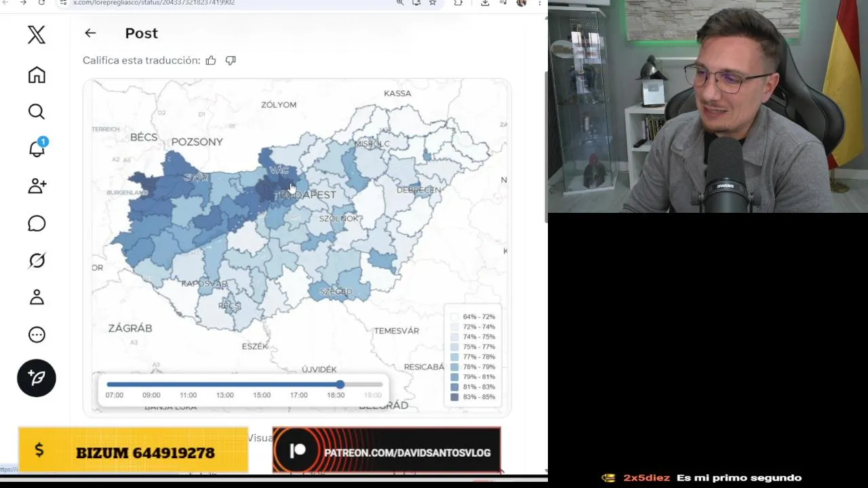
Task: Open the More circle-dots icon
Action: 37,334
